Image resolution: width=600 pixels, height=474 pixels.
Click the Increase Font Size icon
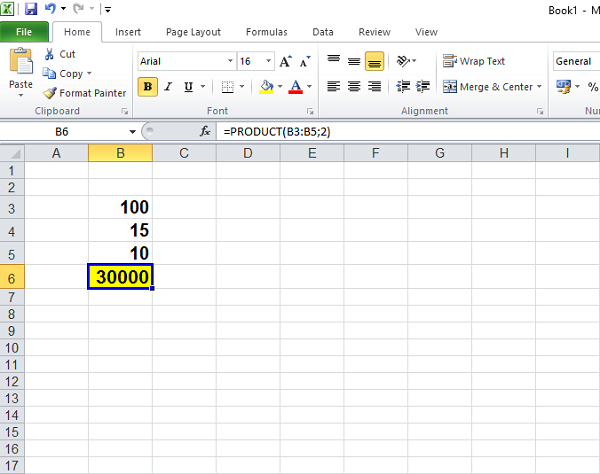pyautogui.click(x=283, y=62)
